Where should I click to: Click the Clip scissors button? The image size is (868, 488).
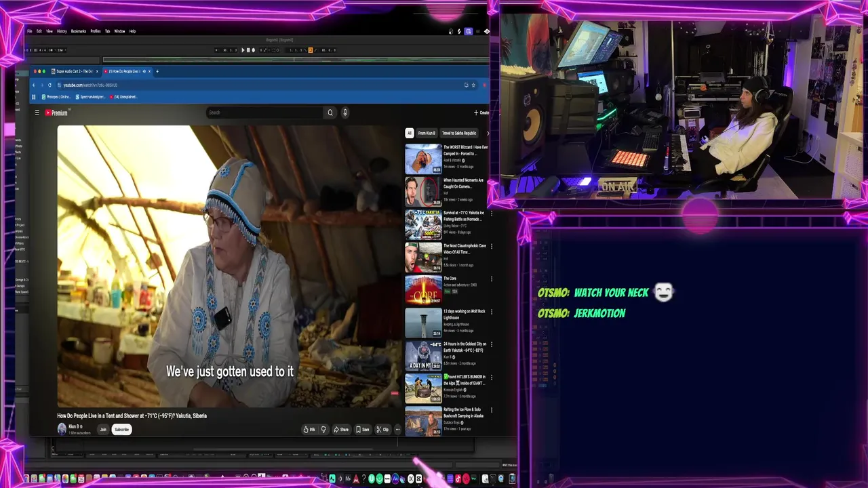click(382, 429)
